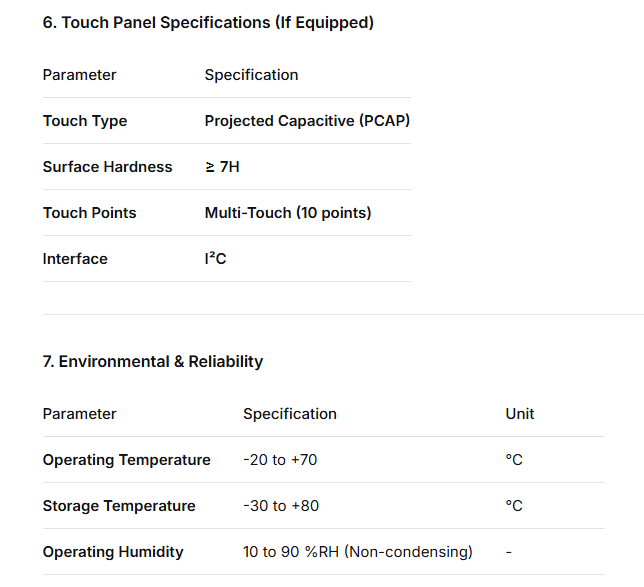This screenshot has height=587, width=644.
Task: Click the Storage Temperature row label
Action: (119, 506)
